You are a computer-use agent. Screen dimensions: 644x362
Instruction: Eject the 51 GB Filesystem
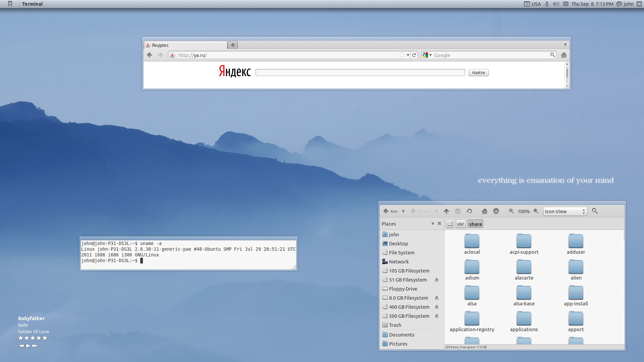(437, 280)
